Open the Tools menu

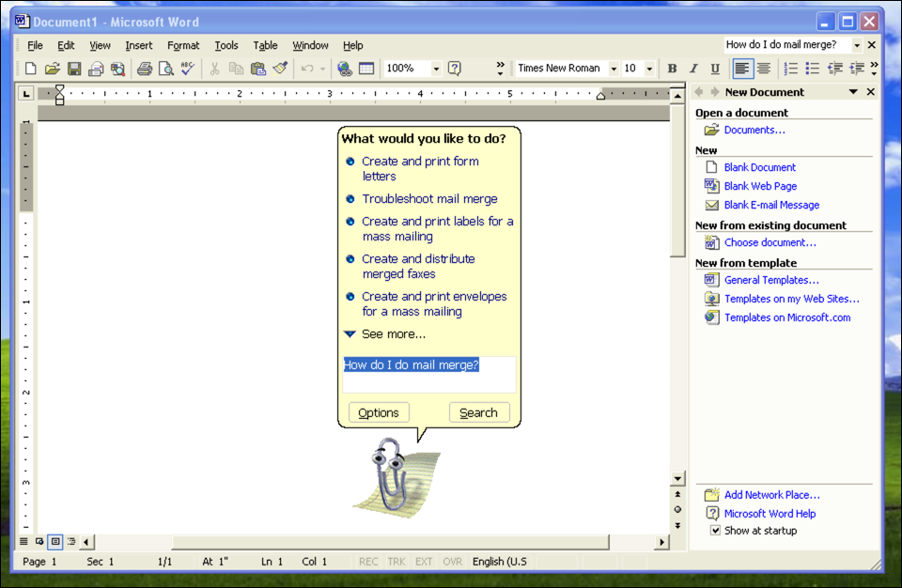(x=226, y=45)
